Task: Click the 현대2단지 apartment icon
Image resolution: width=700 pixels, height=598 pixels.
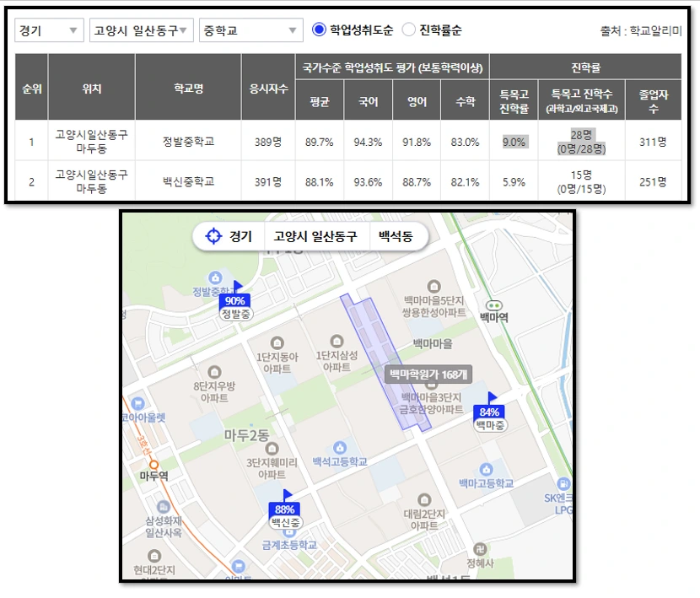Action: tap(154, 556)
